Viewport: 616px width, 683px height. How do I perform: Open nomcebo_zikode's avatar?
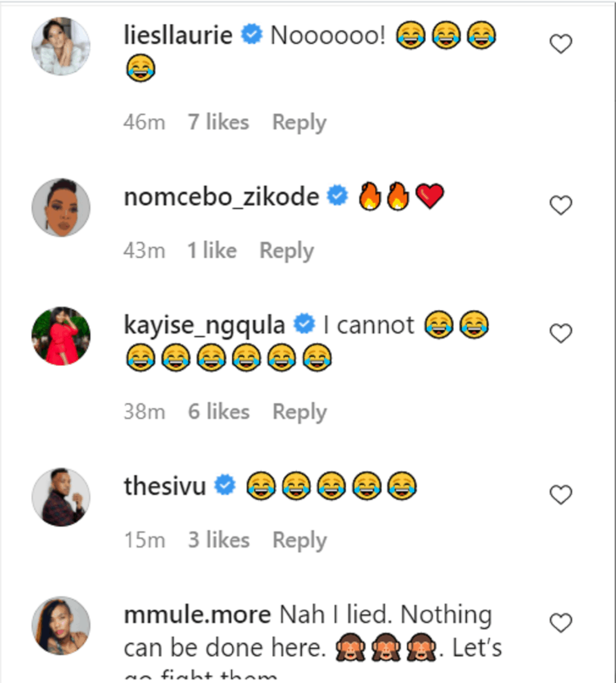point(61,207)
